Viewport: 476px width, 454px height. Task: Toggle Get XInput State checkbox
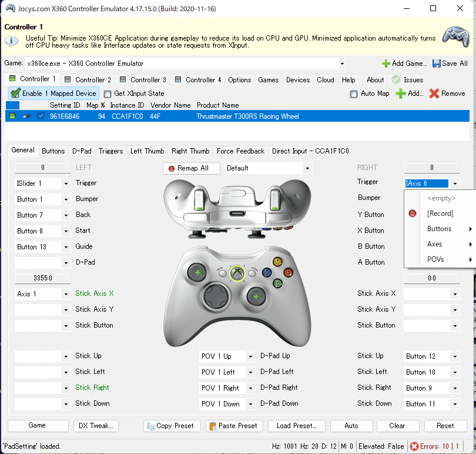tap(108, 94)
